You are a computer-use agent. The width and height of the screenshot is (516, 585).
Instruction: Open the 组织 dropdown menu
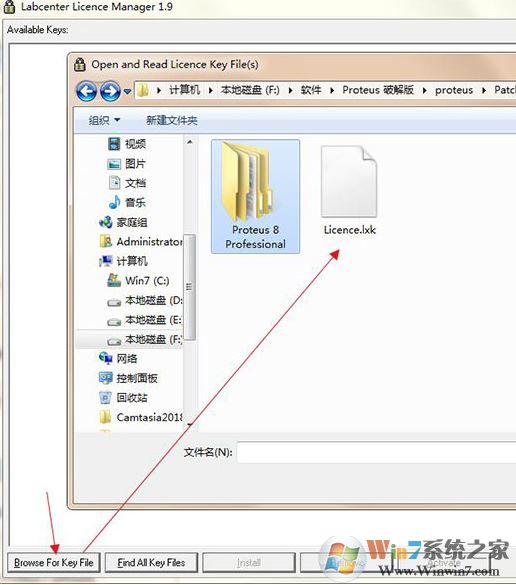(104, 120)
